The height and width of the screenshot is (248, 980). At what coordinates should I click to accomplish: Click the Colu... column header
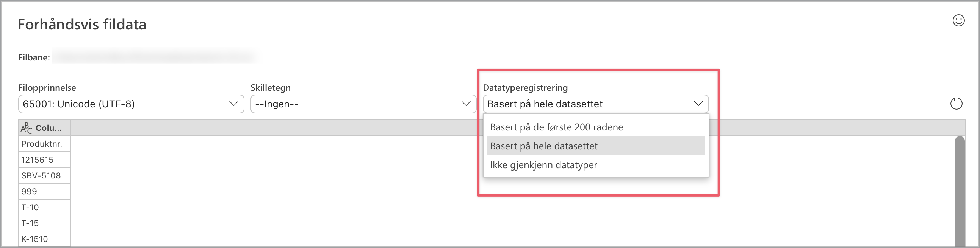(x=48, y=128)
